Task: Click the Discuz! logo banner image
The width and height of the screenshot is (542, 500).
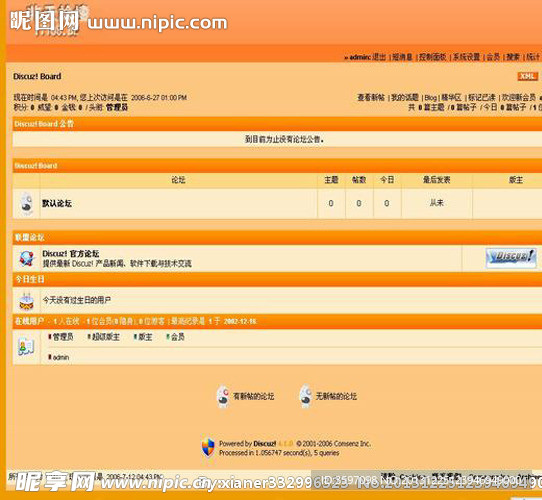Action: (x=511, y=258)
